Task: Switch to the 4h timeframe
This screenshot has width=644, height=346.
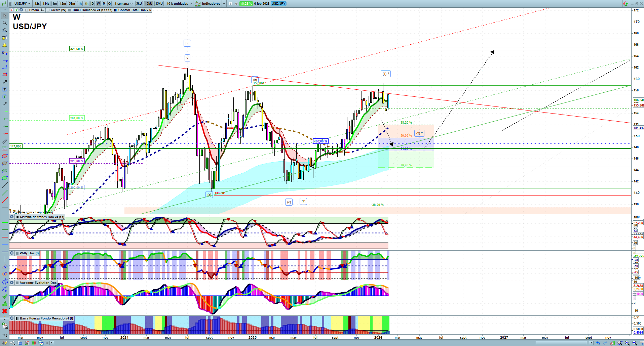Action: [x=86, y=4]
